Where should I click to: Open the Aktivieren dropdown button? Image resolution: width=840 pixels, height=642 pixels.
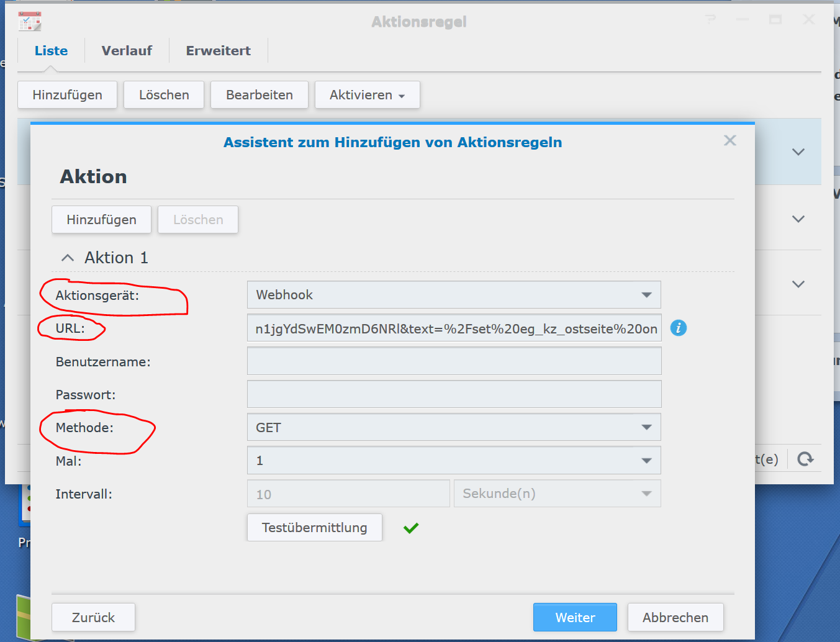368,95
